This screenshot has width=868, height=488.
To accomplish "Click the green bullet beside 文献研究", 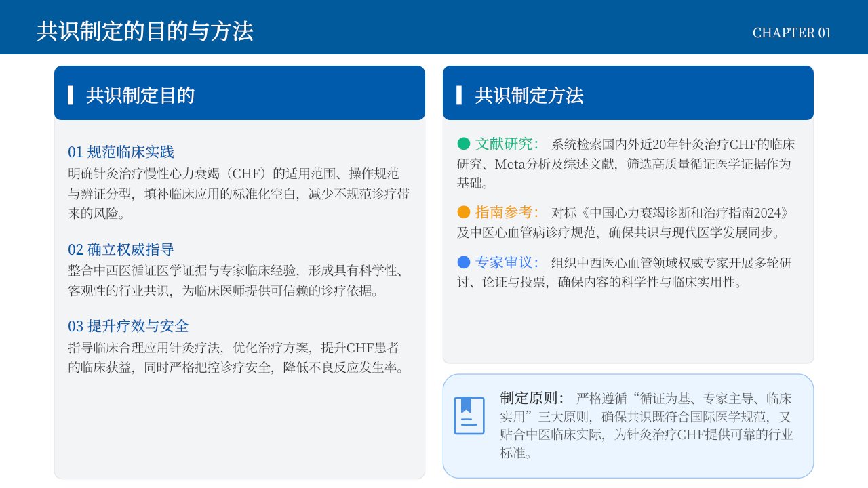I will tap(464, 144).
